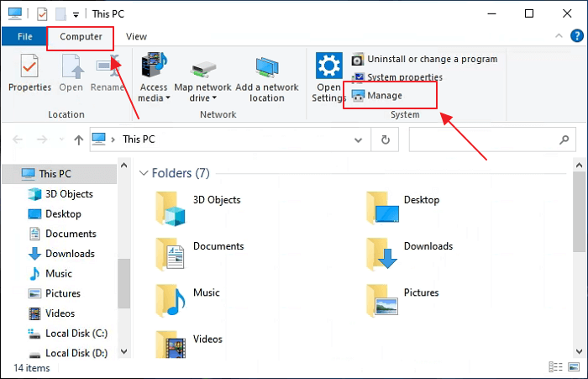Select the Downloads folder icon in the main pane
Image resolution: width=588 pixels, height=379 pixels.
[x=381, y=254]
